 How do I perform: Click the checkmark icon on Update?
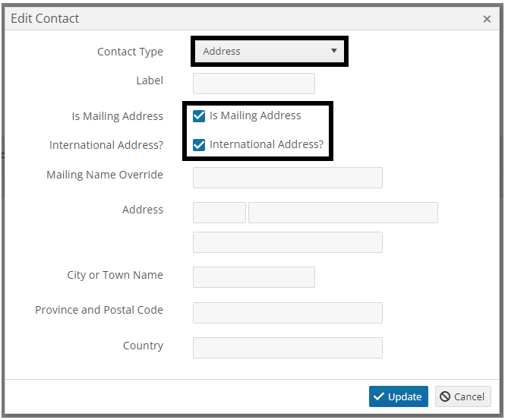point(379,396)
